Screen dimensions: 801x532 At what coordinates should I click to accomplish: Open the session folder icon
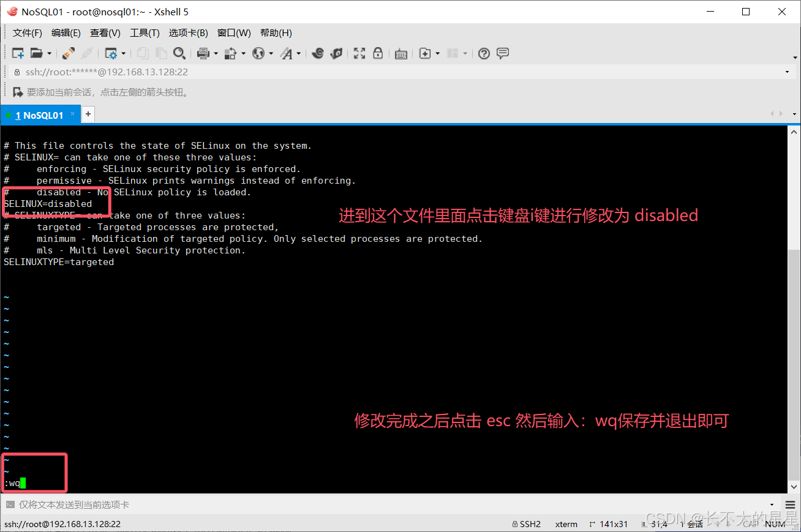[x=37, y=53]
